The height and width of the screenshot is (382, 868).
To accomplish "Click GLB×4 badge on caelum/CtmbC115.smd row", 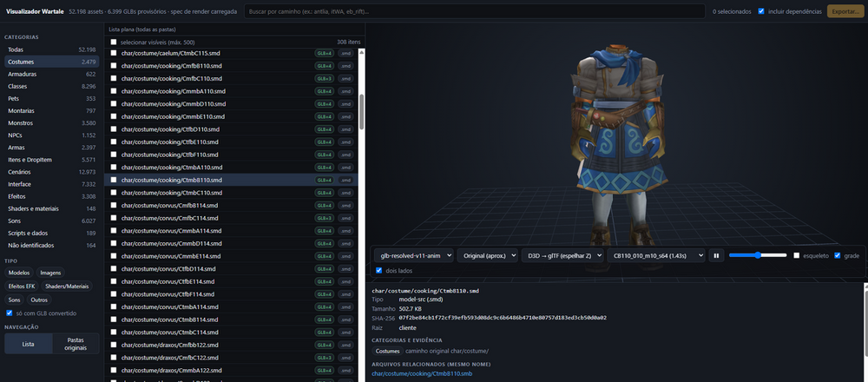I will coord(325,53).
